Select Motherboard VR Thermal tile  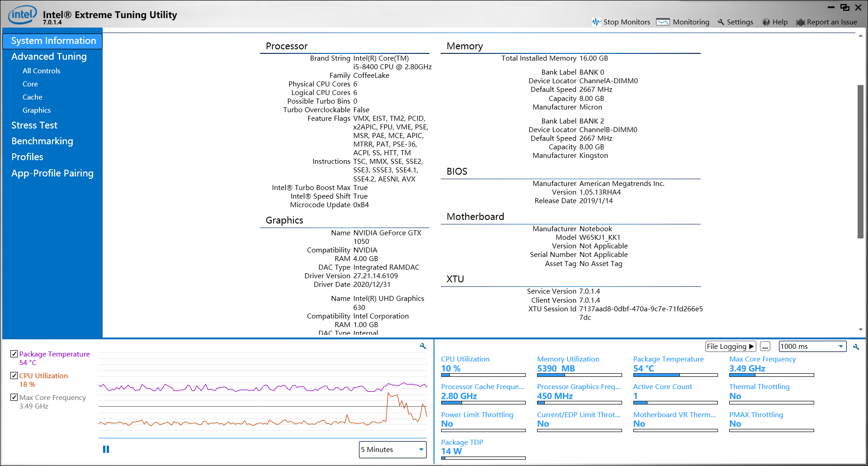pyautogui.click(x=675, y=422)
